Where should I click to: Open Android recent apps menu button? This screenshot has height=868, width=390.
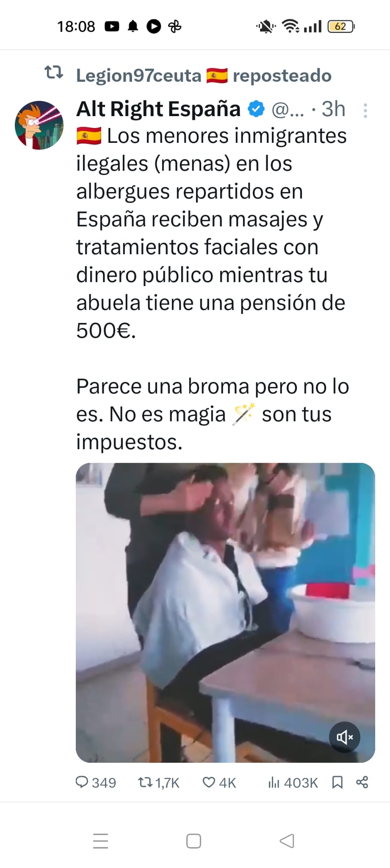click(100, 841)
